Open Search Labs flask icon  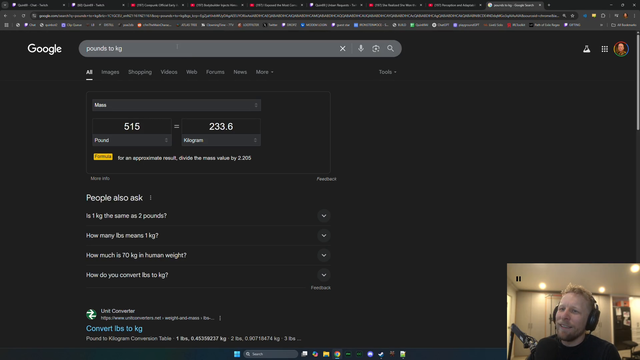coord(587,49)
